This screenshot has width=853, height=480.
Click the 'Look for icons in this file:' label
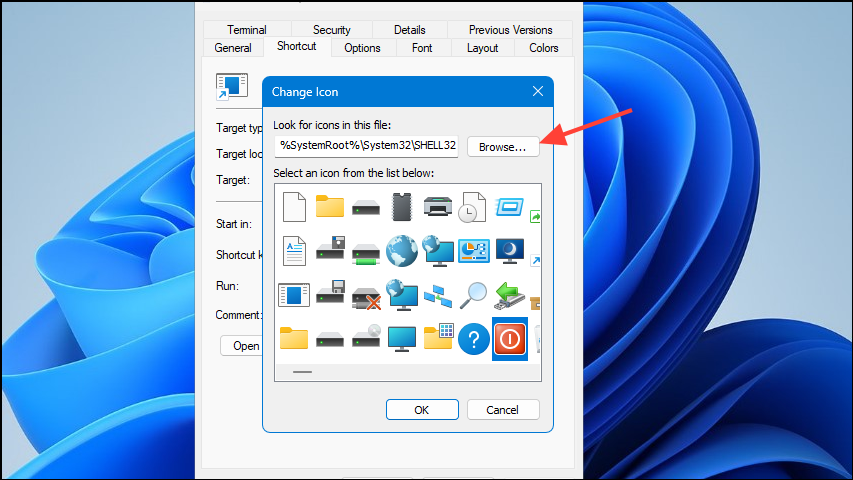[x=332, y=125]
